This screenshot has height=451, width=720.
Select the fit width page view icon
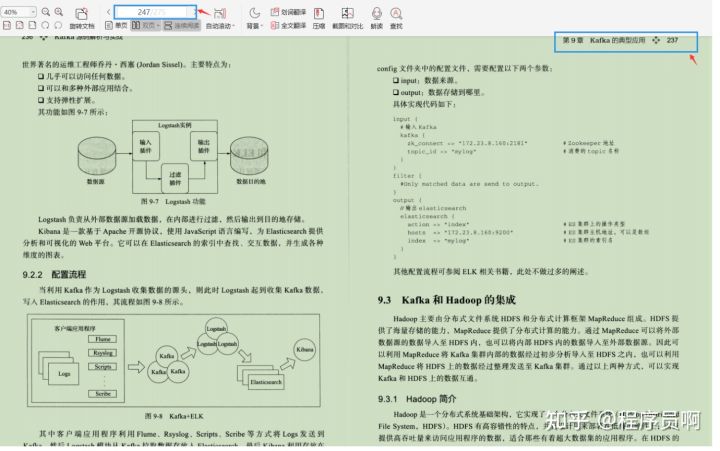click(x=20, y=25)
